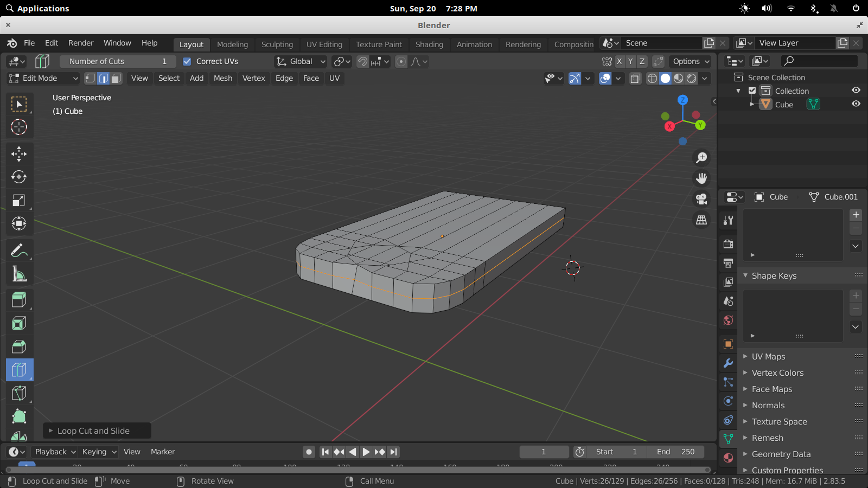868x488 pixels.
Task: Click the Number of Cuts field
Action: [x=118, y=61]
